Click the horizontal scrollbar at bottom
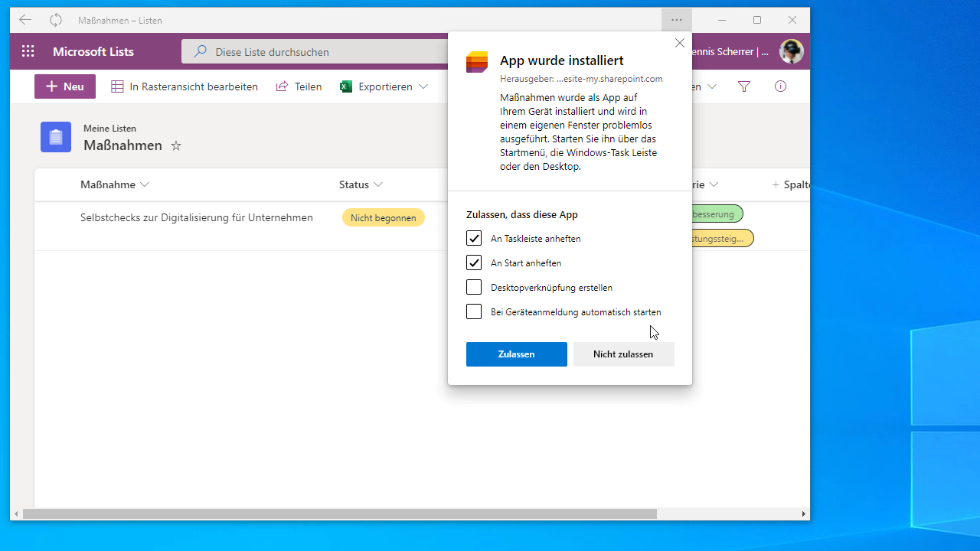 point(340,514)
